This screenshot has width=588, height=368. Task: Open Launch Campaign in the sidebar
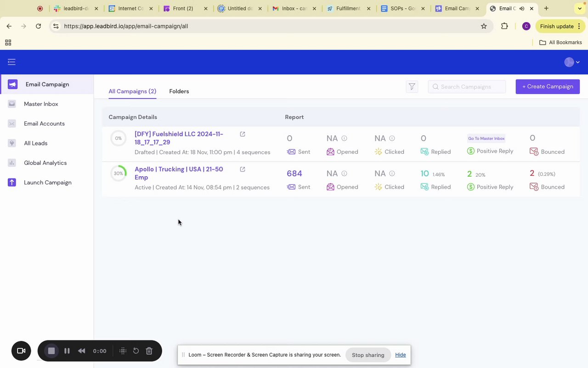click(47, 183)
